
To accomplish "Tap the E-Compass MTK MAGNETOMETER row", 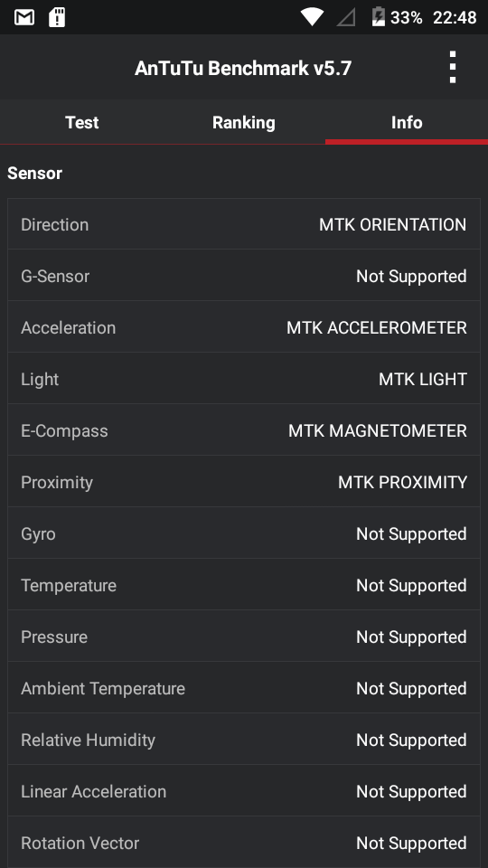I will [x=244, y=430].
